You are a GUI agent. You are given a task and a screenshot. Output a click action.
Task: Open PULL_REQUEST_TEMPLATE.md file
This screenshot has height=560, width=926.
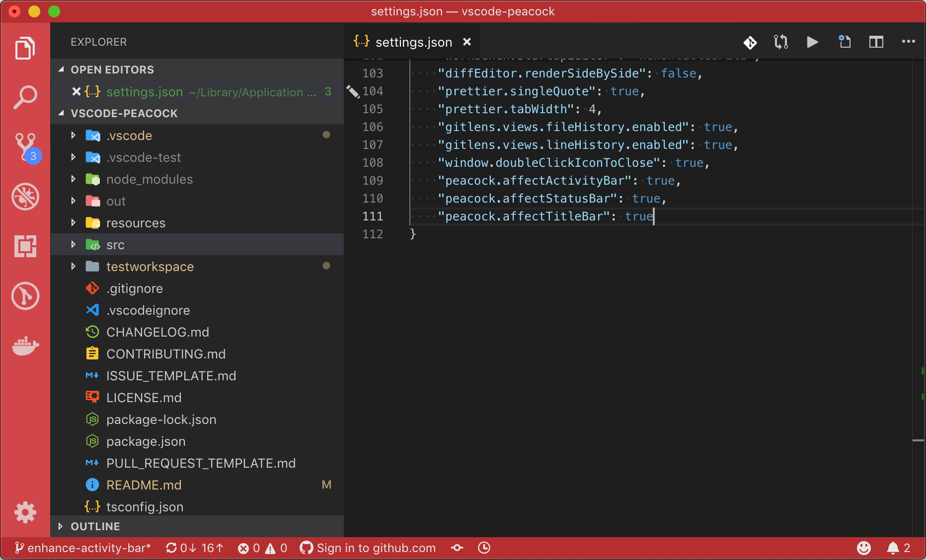coord(197,463)
